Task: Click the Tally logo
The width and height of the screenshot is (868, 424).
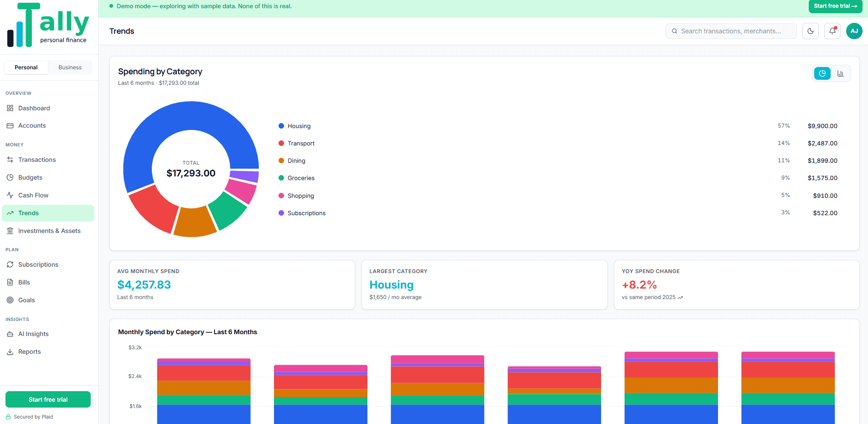Action: click(x=48, y=25)
